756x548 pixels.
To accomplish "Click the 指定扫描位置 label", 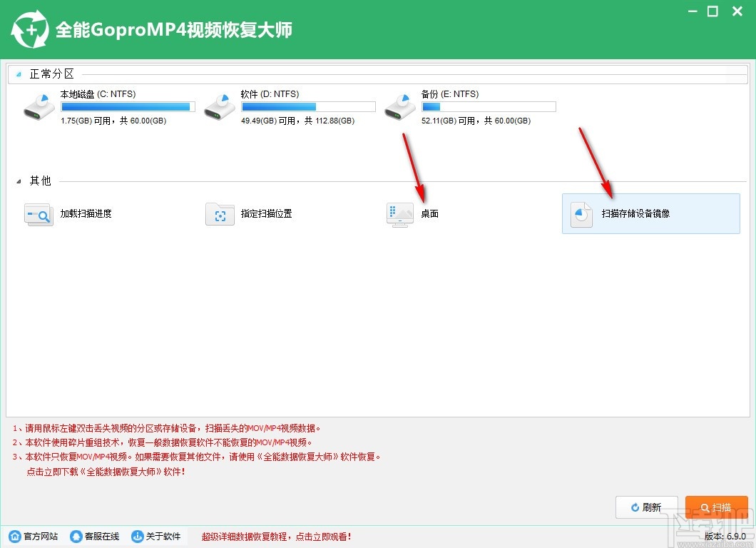I will pos(266,213).
